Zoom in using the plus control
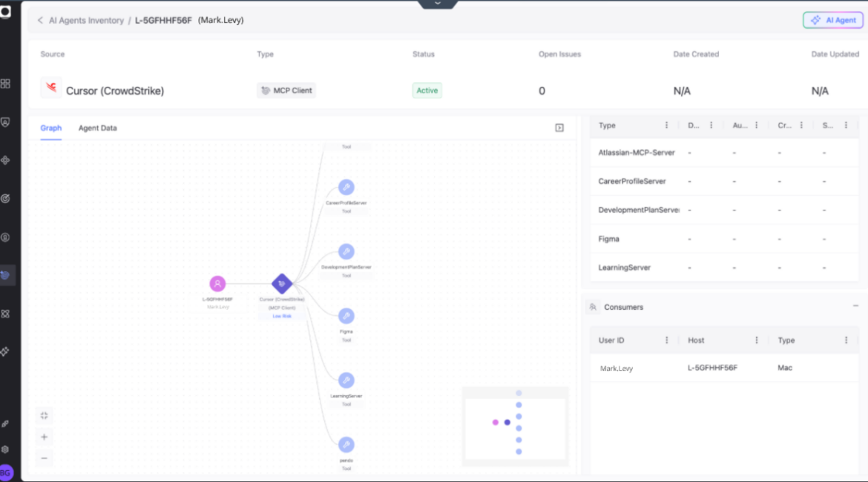868x482 pixels. click(45, 438)
